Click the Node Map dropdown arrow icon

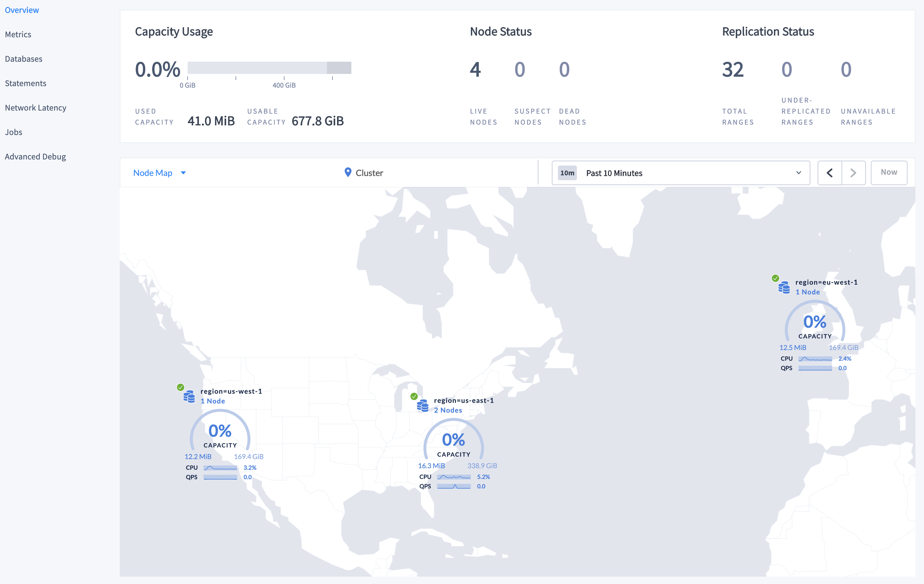pos(183,173)
